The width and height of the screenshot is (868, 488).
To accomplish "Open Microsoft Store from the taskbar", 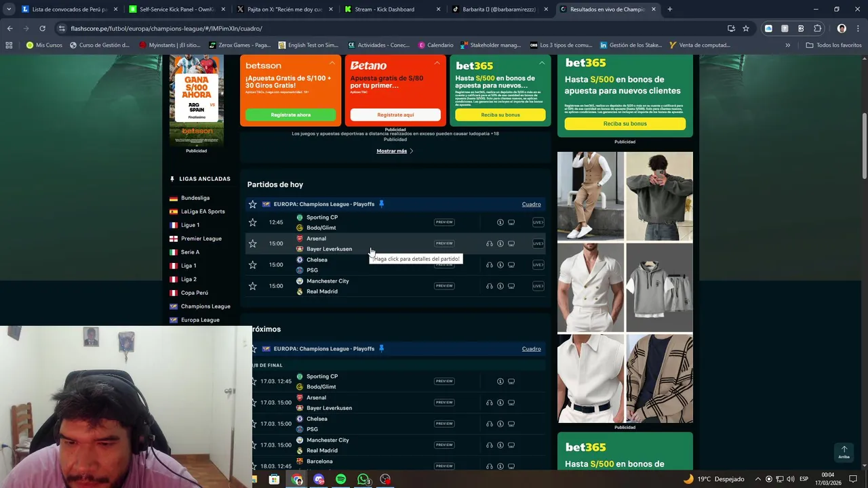I will click(274, 479).
